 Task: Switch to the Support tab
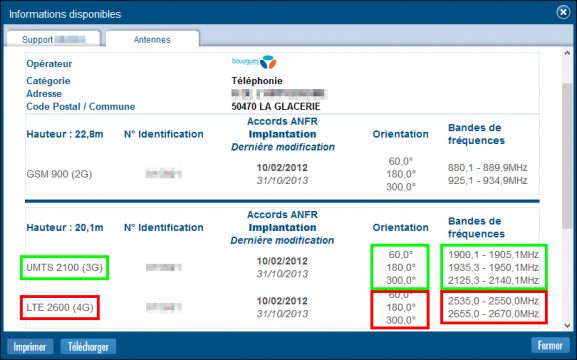53,39
